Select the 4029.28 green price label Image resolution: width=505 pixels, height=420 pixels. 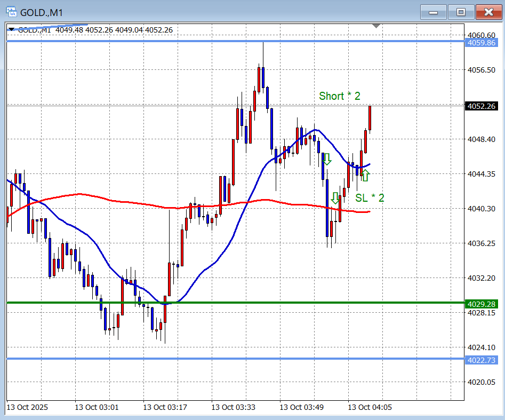(x=481, y=304)
